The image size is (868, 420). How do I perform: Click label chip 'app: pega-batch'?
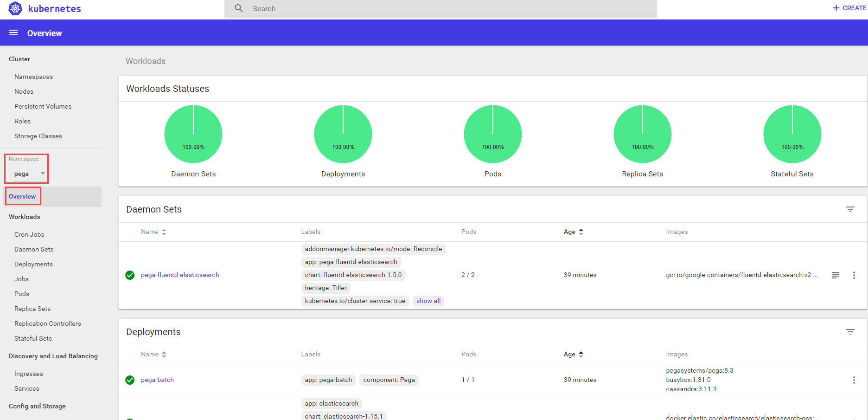pyautogui.click(x=328, y=380)
